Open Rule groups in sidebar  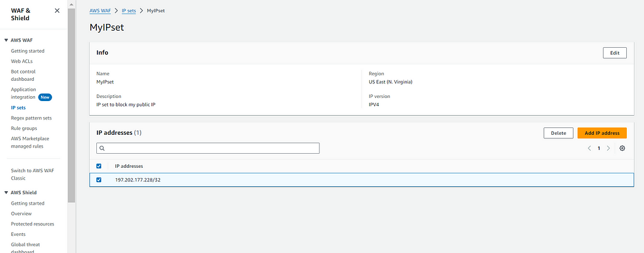(x=24, y=129)
